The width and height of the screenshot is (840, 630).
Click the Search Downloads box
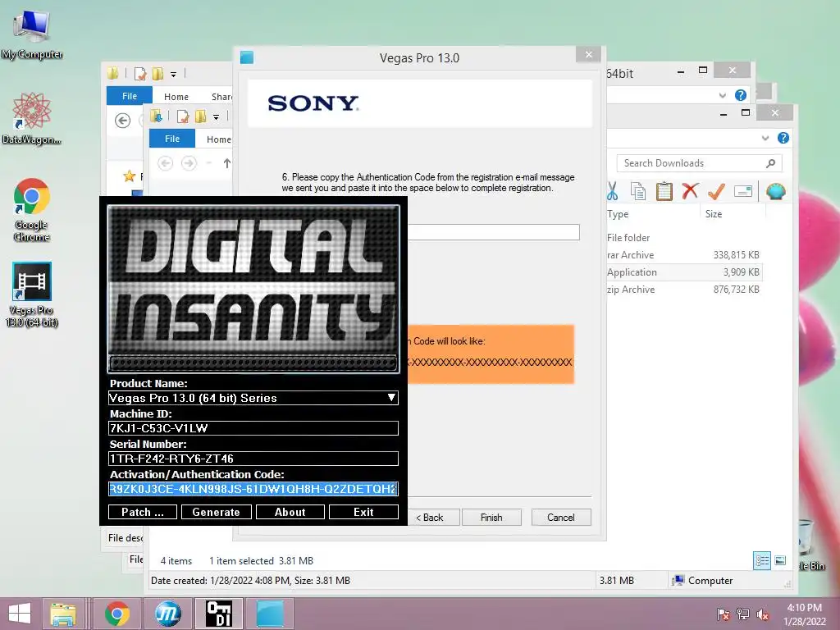[699, 163]
